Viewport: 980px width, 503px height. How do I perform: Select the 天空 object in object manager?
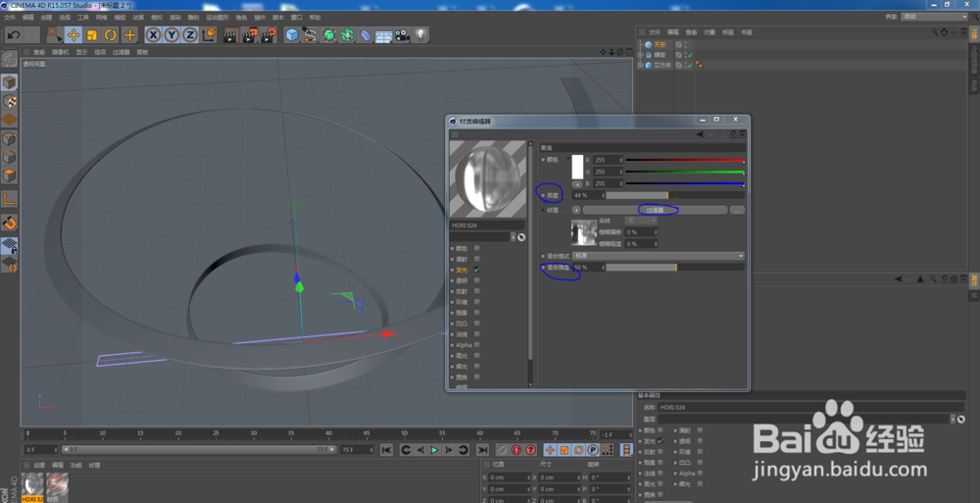coord(660,45)
